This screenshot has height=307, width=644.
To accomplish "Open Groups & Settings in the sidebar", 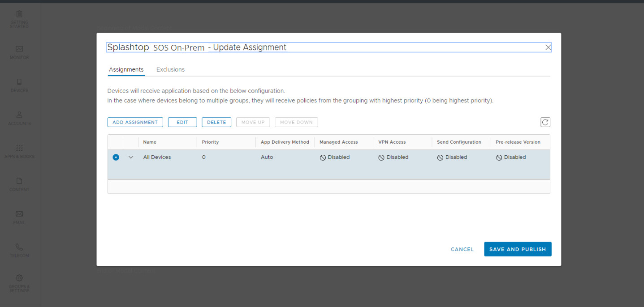I will pyautogui.click(x=19, y=283).
